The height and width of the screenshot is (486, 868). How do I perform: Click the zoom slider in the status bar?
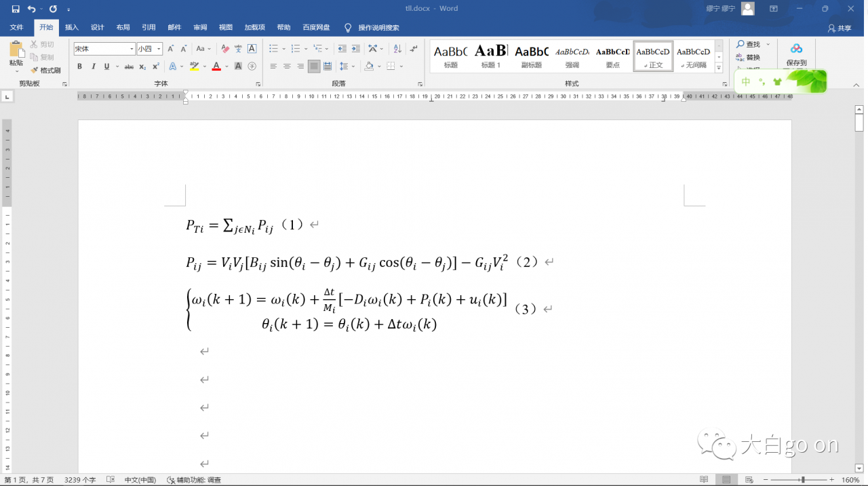802,480
